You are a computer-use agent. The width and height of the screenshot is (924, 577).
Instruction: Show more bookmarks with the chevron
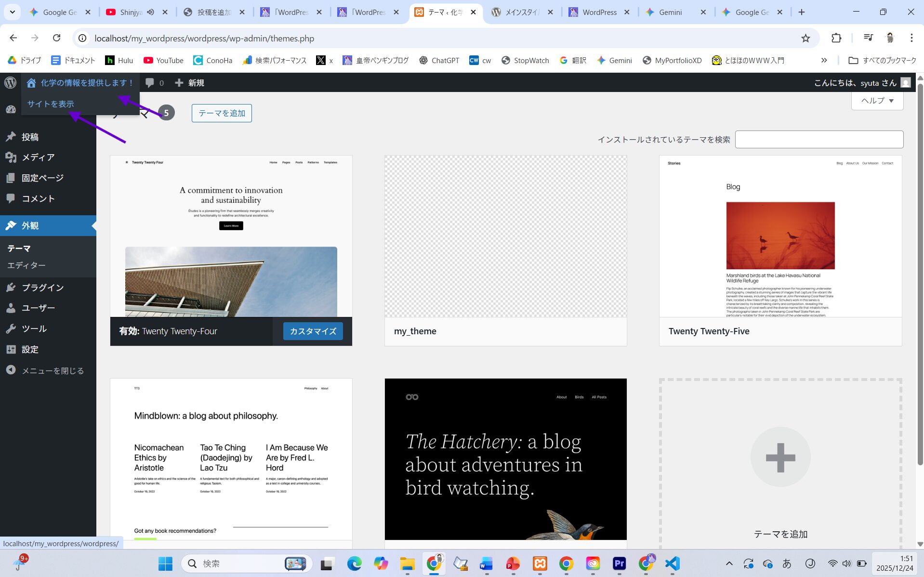[824, 60]
